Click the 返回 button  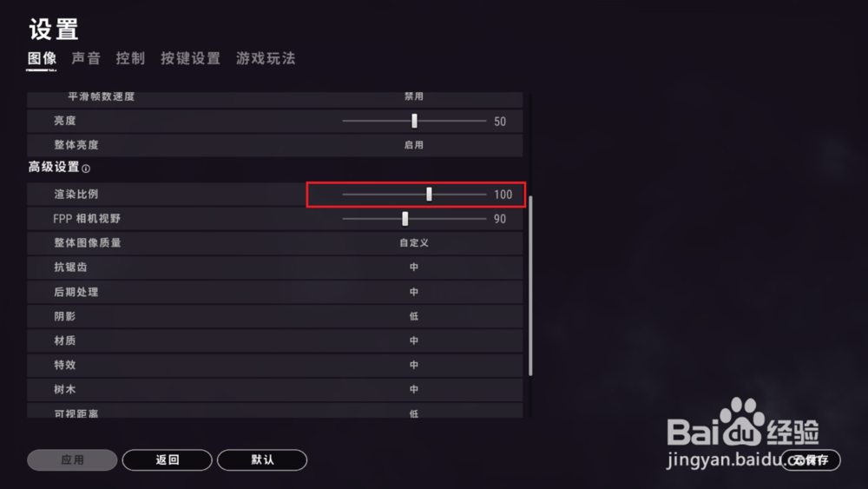(168, 459)
